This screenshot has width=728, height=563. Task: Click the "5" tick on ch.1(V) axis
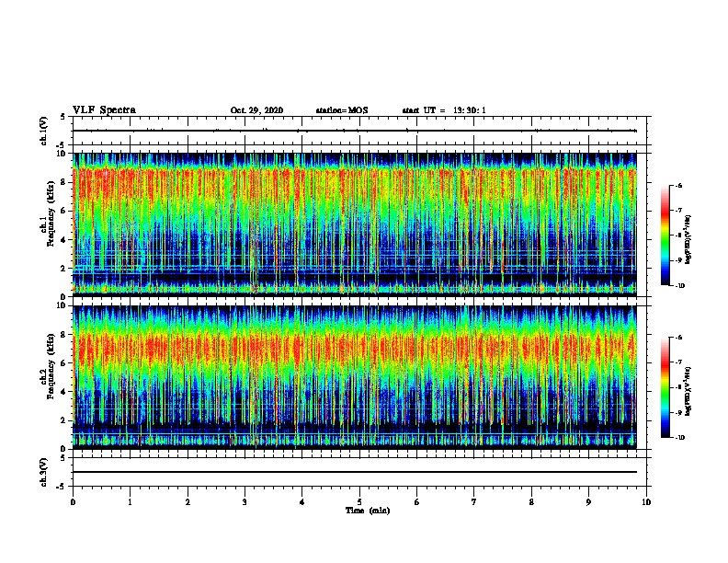[x=63, y=117]
